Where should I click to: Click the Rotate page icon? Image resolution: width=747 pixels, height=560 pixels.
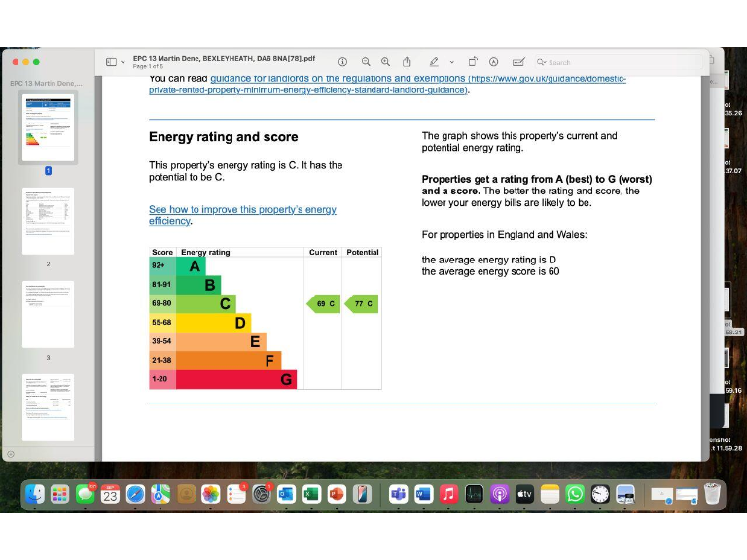pos(473,61)
